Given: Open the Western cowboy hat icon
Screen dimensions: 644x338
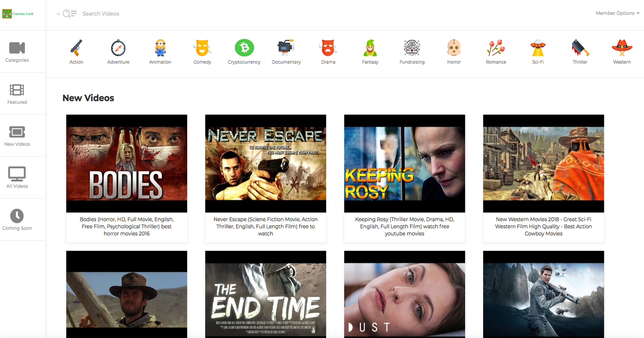Looking at the screenshot, I should coord(622,48).
